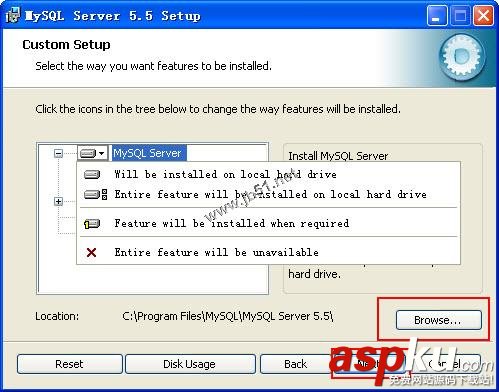Screen dimensions: 499x392
Task: Click the single hard drive install icon
Action: coord(92,174)
